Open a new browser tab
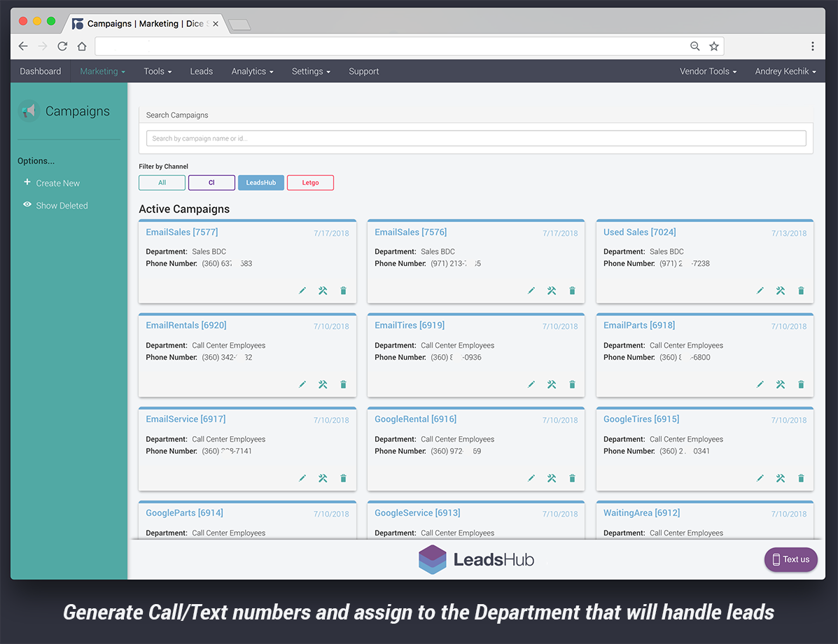This screenshot has height=644, width=838. pos(239,24)
